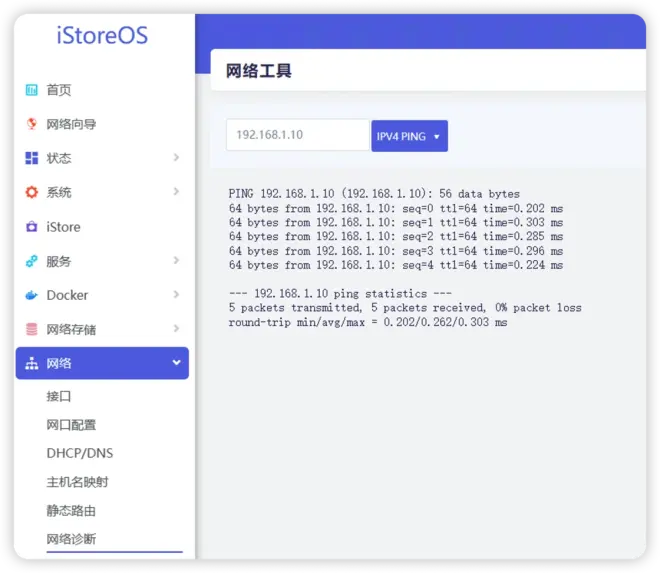Click the 'round-trip min/avg/max' line

point(368,322)
